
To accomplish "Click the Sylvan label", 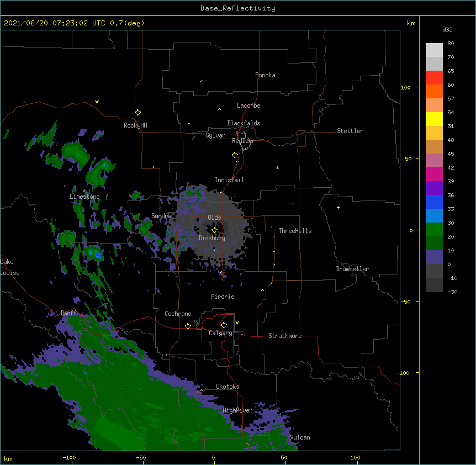I will tap(215, 135).
